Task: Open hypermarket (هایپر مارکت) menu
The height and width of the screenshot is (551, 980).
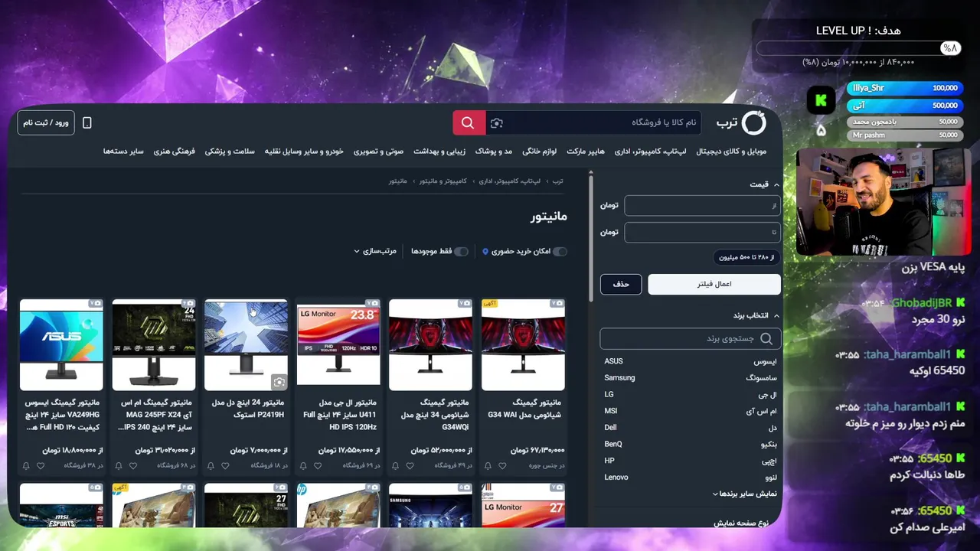Action: [x=586, y=152]
